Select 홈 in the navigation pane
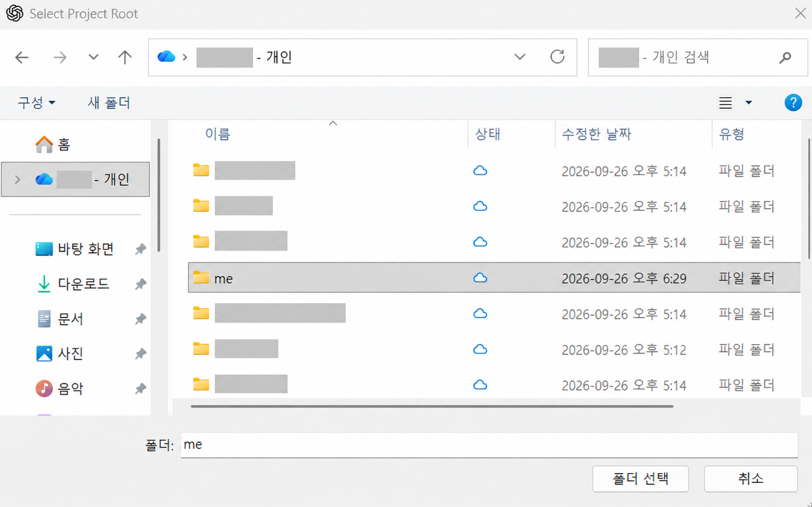 [x=52, y=145]
